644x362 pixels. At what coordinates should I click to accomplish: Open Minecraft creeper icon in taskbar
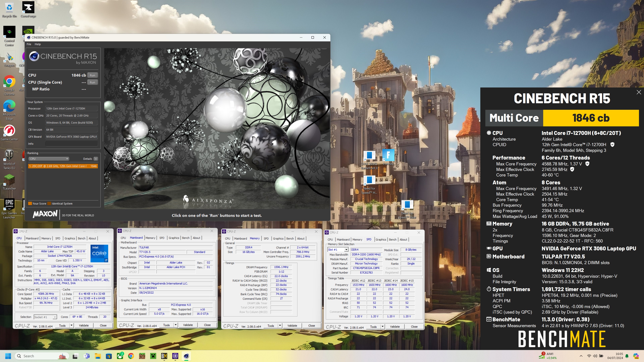153,356
